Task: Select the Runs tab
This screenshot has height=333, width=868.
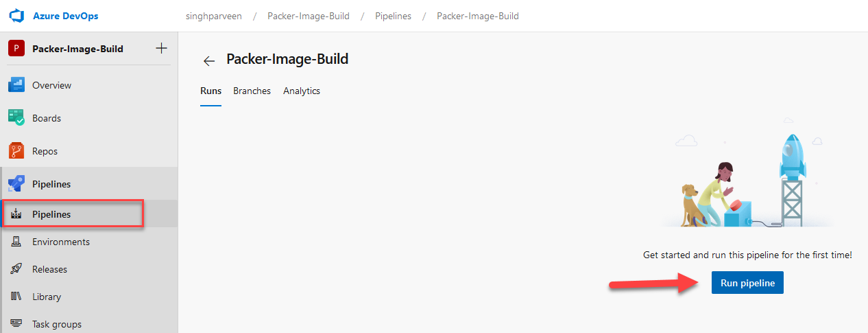Action: tap(210, 91)
